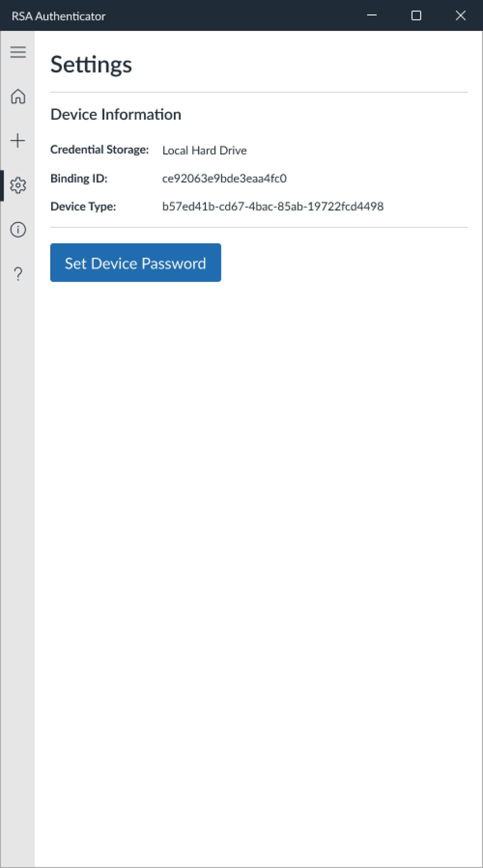Click the Device Type label
This screenshot has width=483, height=868.
pos(83,206)
